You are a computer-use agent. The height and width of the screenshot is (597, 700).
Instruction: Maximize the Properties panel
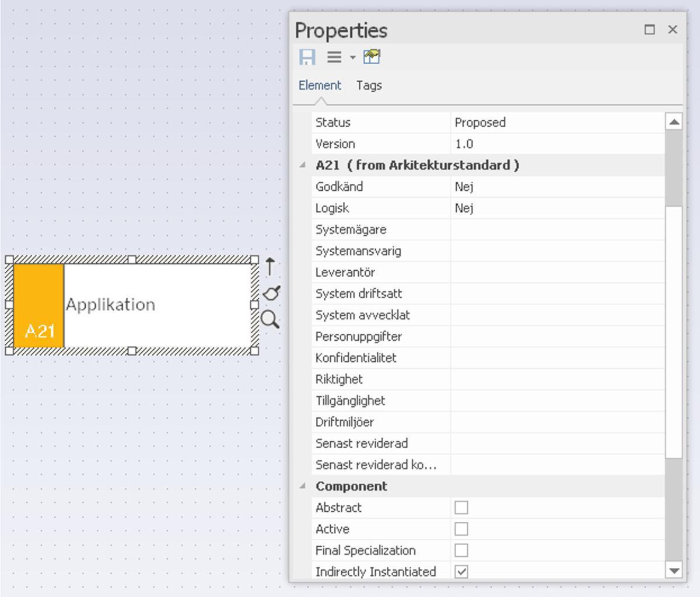click(x=650, y=30)
